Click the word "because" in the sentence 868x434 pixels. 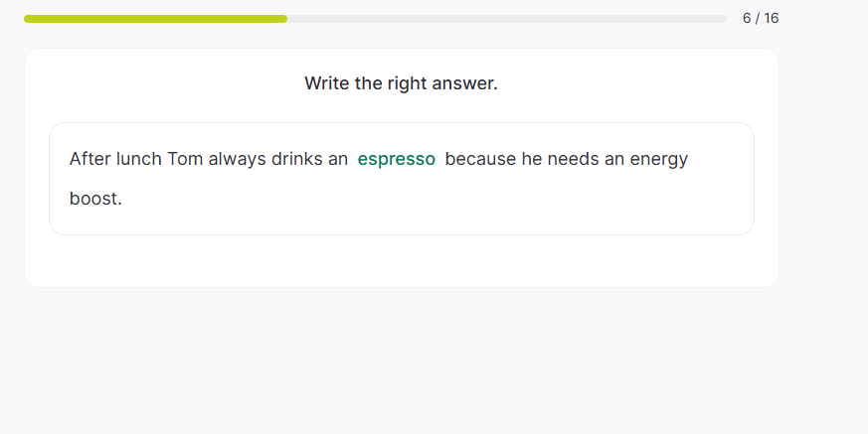(480, 159)
